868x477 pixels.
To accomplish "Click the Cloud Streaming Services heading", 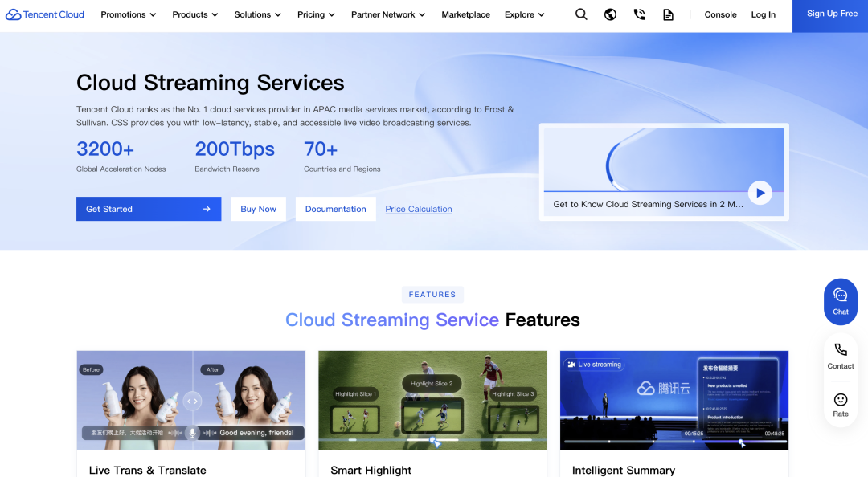I will [211, 83].
